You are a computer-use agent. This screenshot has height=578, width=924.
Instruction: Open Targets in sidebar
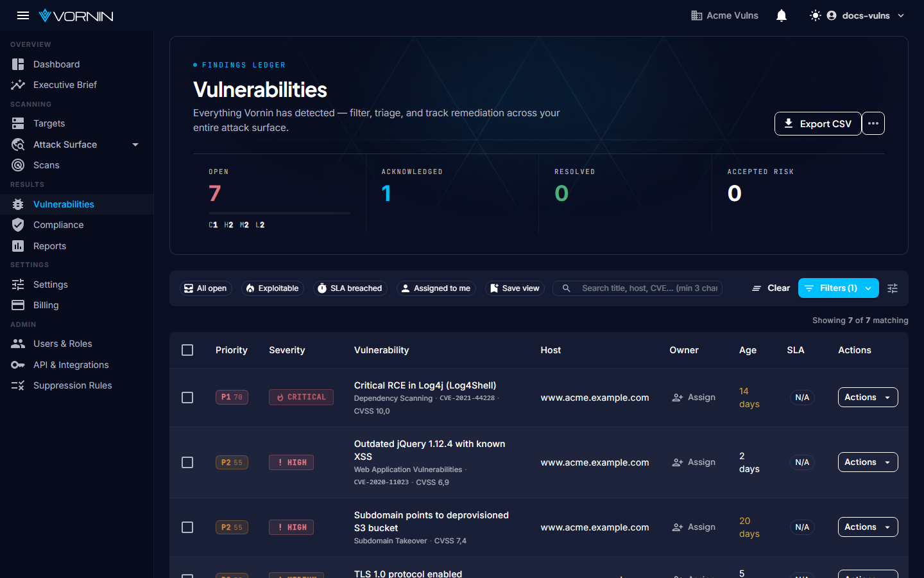[77, 123]
